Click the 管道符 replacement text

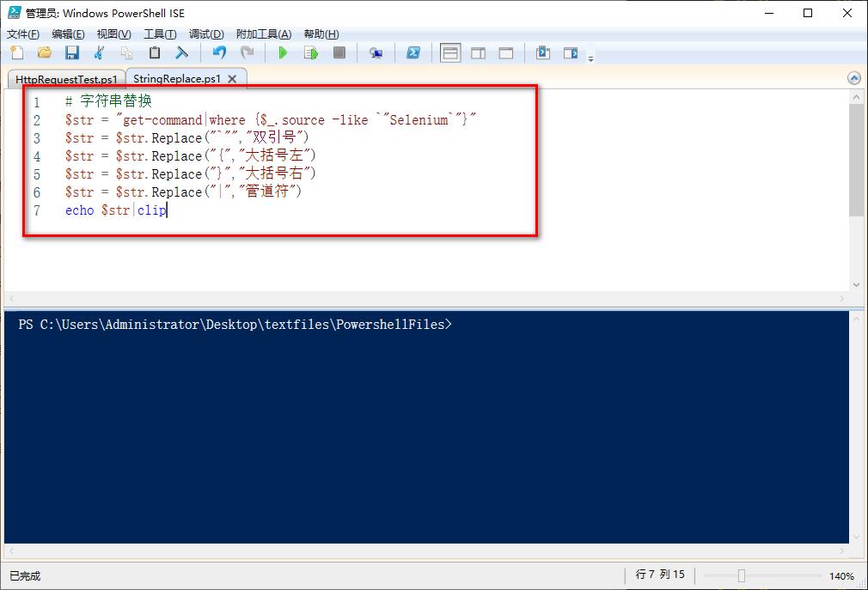coord(266,192)
